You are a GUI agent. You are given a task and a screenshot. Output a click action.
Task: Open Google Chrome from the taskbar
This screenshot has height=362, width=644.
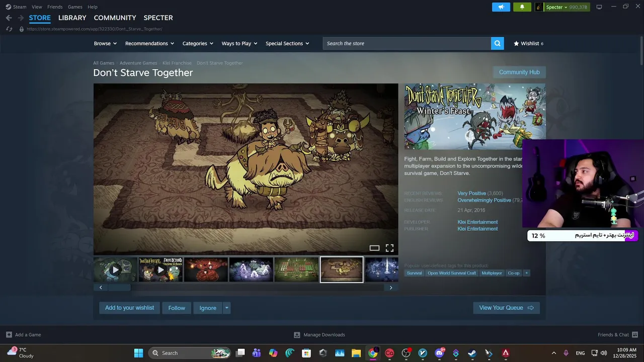pyautogui.click(x=373, y=353)
